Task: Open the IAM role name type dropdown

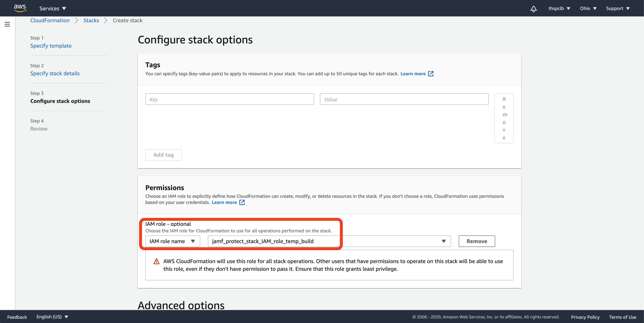Action: (172, 241)
